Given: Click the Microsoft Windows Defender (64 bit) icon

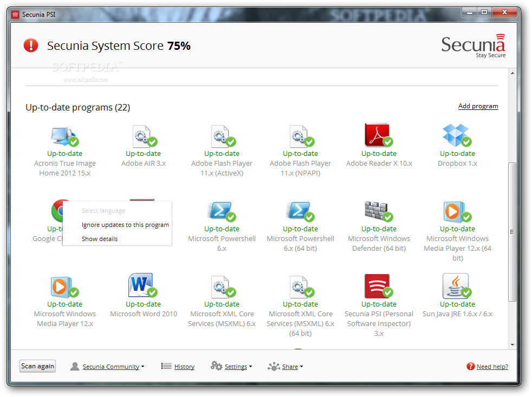Looking at the screenshot, I should [x=378, y=211].
